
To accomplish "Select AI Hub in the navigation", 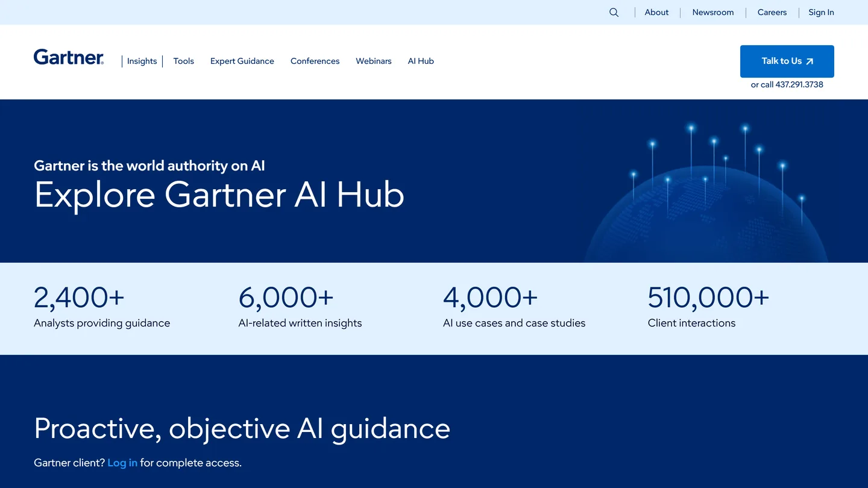I will (421, 61).
